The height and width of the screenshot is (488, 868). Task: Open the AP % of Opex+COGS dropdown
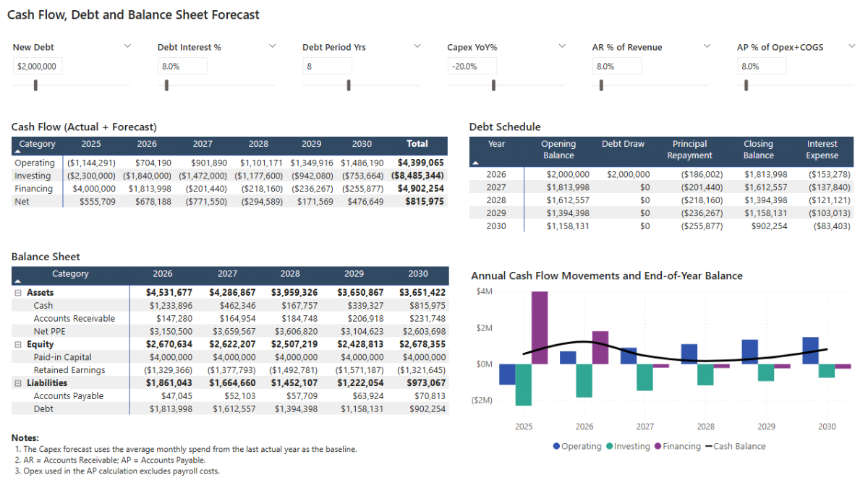[851, 46]
